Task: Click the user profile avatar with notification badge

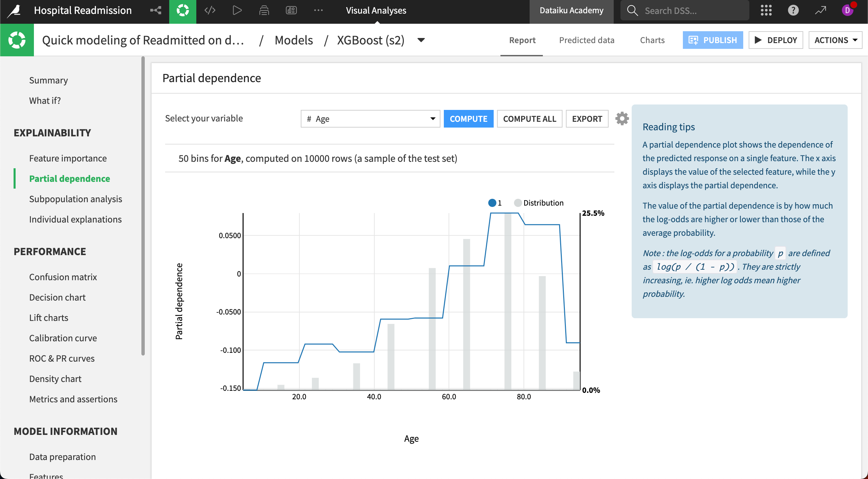Action: [848, 10]
